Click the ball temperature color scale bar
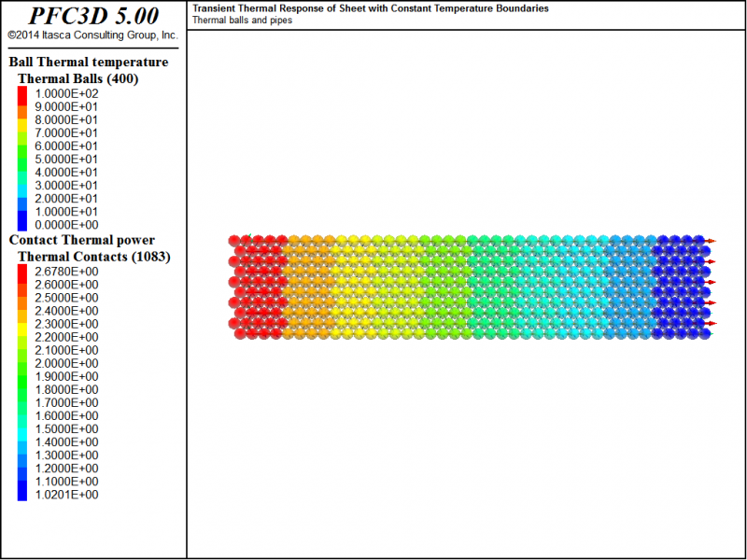 pyautogui.click(x=22, y=159)
